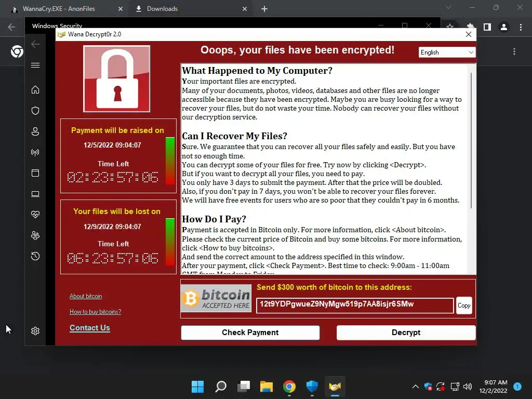532x399 pixels.
Task: Show hidden system tray icons chevron
Action: coord(415,387)
